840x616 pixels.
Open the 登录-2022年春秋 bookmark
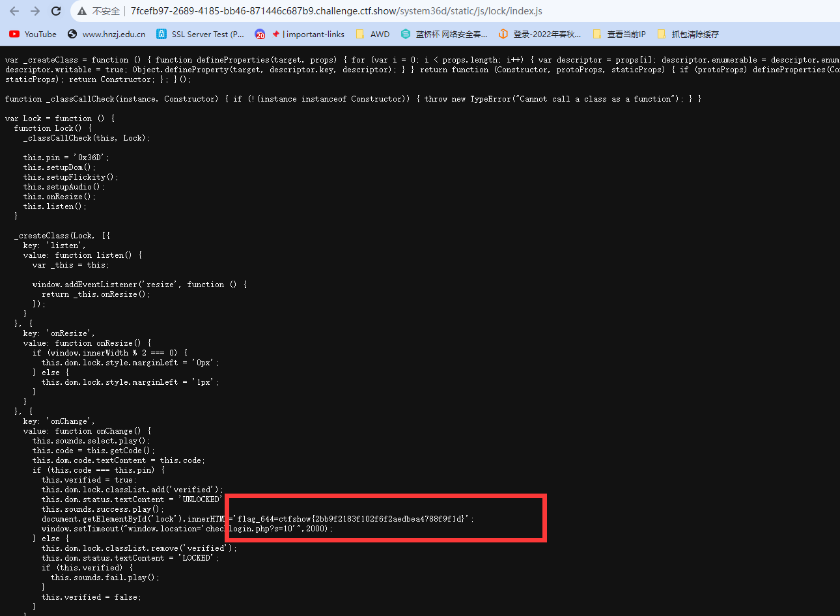coord(540,34)
